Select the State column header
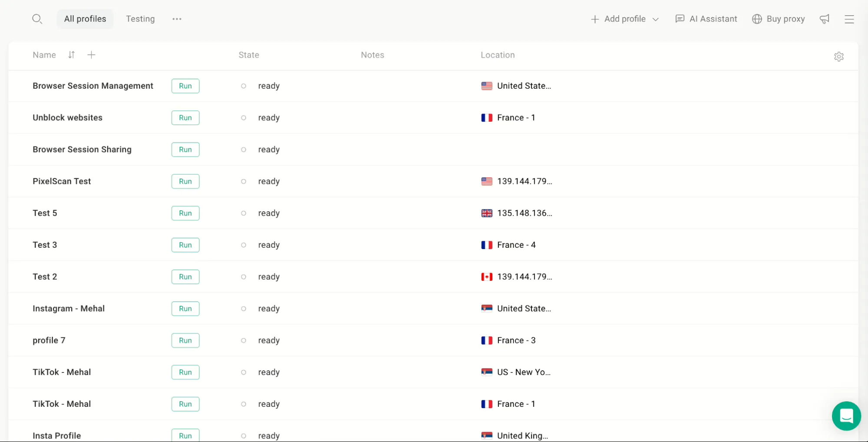Screen dimensions: 868x442 [x=249, y=55]
